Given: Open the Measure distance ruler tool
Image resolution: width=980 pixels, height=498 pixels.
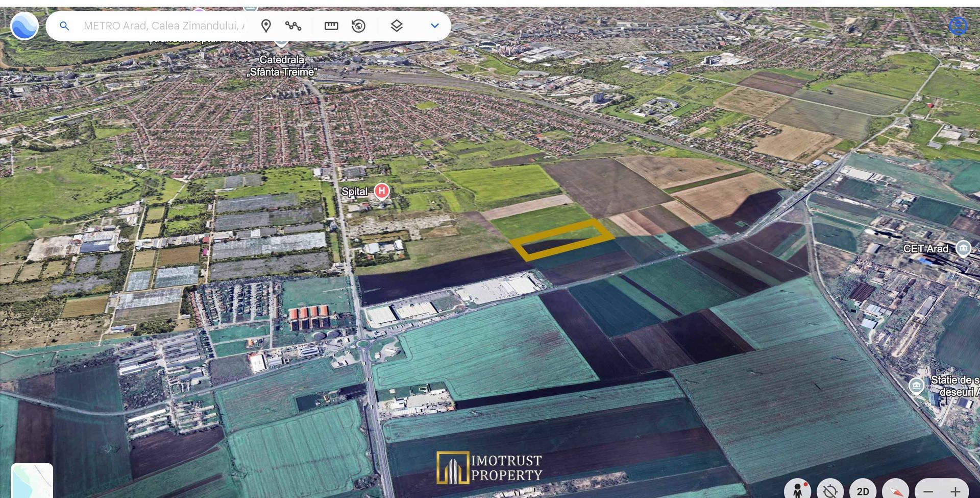Looking at the screenshot, I should pyautogui.click(x=331, y=26).
